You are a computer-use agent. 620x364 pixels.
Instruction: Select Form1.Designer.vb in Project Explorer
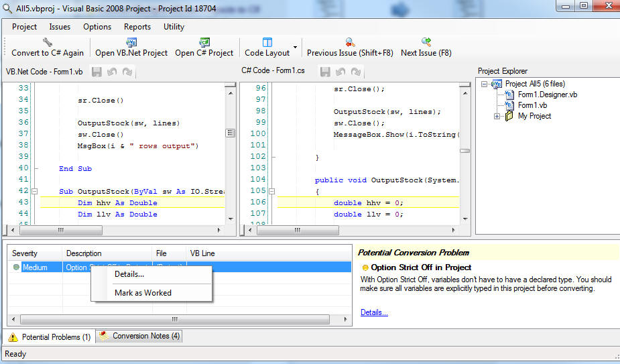(x=547, y=95)
